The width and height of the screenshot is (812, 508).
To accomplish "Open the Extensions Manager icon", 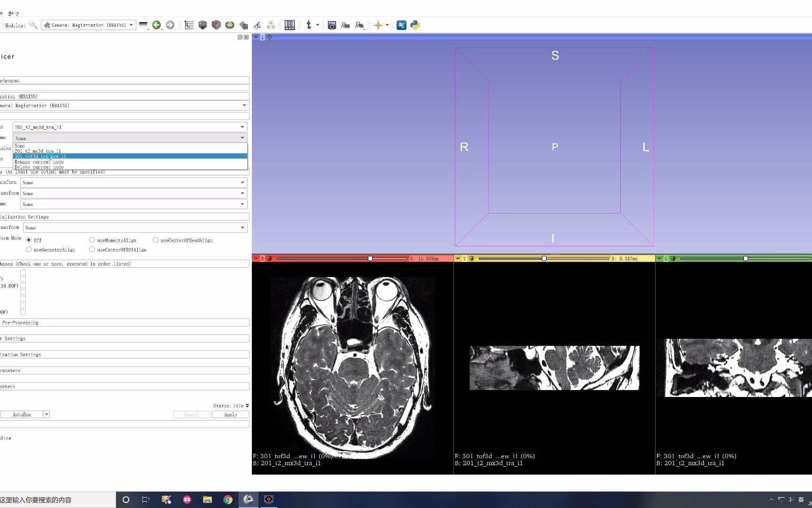I will pos(401,25).
